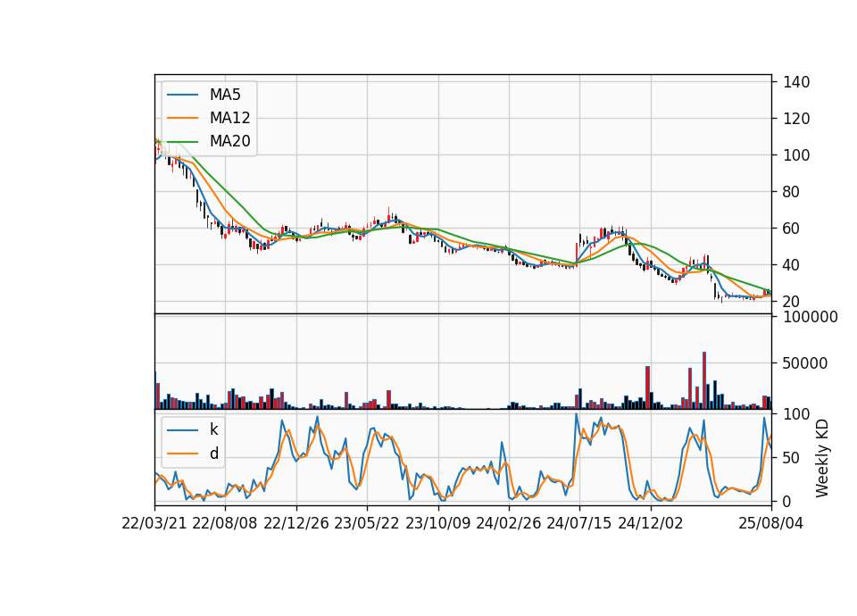Viewport: 857px width, 616px height.
Task: Click the MA12 legend label
Action: coord(229,118)
